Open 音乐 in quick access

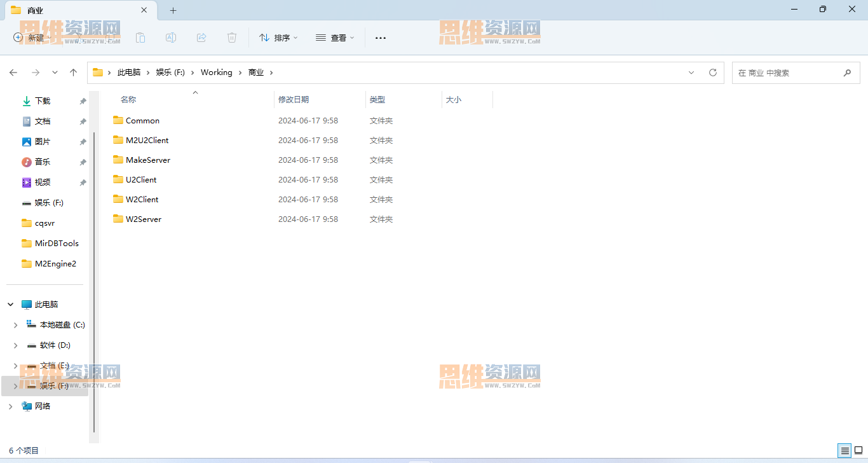(x=43, y=162)
